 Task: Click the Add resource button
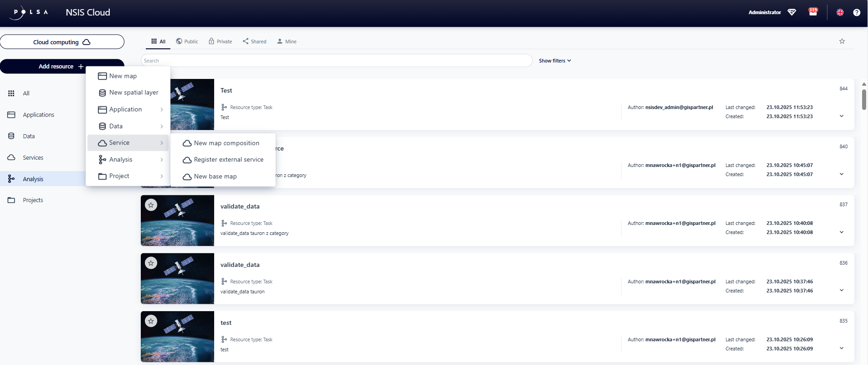click(x=62, y=67)
